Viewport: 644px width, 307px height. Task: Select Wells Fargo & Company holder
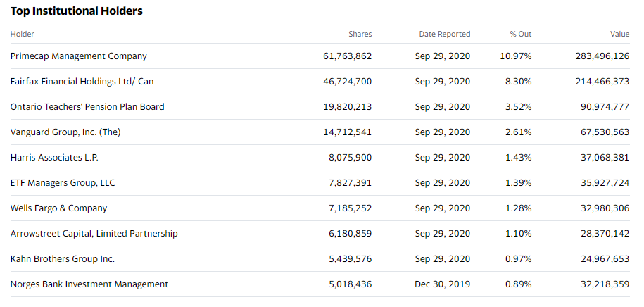pos(58,208)
